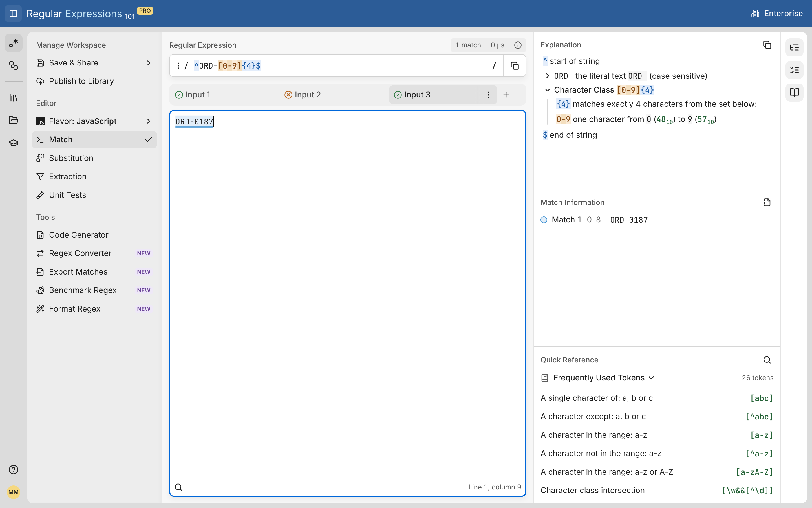Open the regex editor icon in left rail
The image size is (812, 508).
click(14, 43)
